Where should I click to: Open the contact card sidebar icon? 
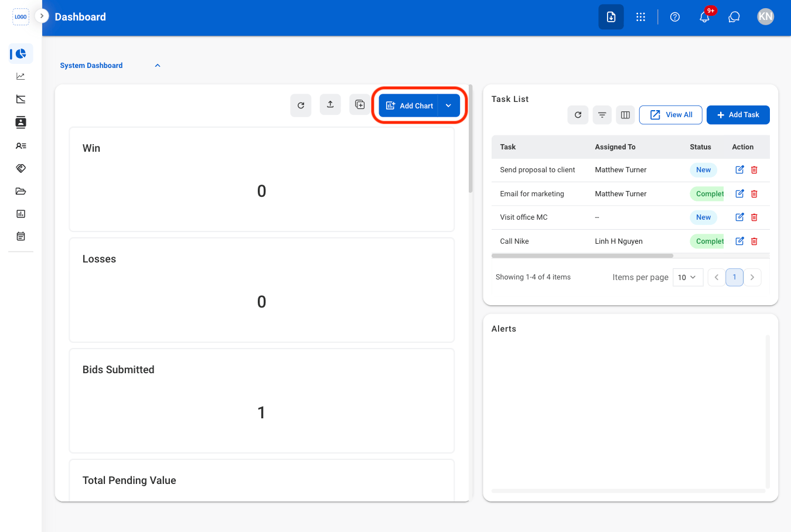click(21, 122)
